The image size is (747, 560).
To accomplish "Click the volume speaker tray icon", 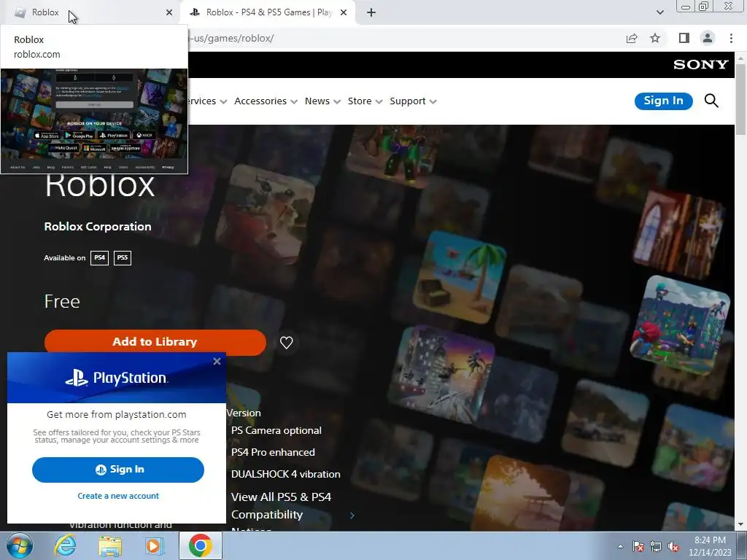I will (673, 546).
